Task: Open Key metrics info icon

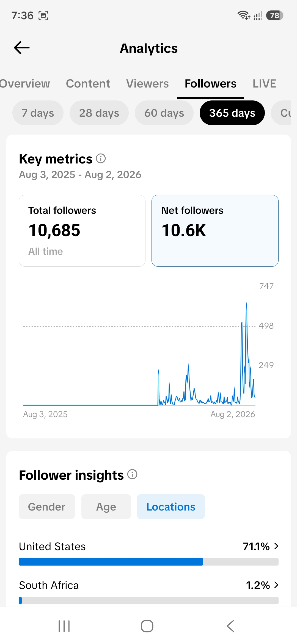Action: (x=101, y=159)
